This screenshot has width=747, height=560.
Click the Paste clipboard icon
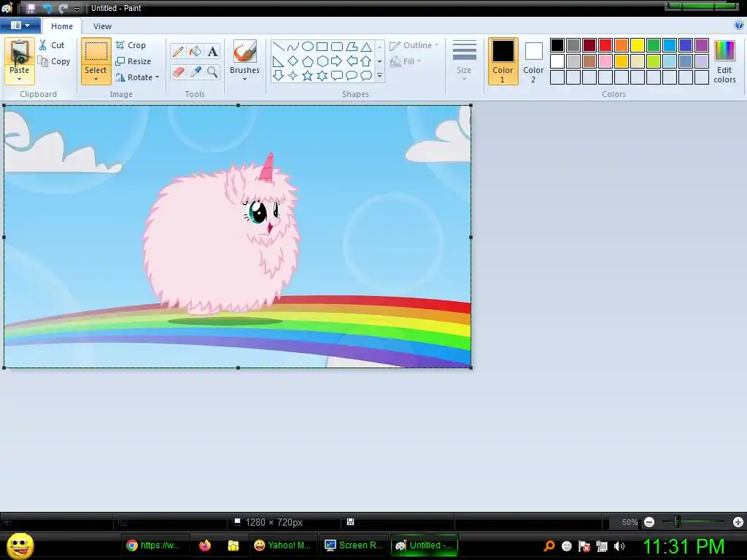[20, 52]
